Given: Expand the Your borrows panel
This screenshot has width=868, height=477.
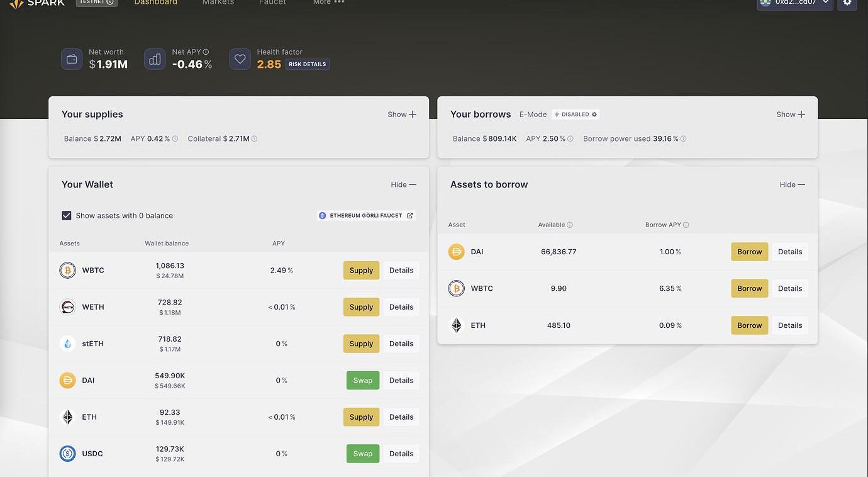Looking at the screenshot, I should [791, 115].
